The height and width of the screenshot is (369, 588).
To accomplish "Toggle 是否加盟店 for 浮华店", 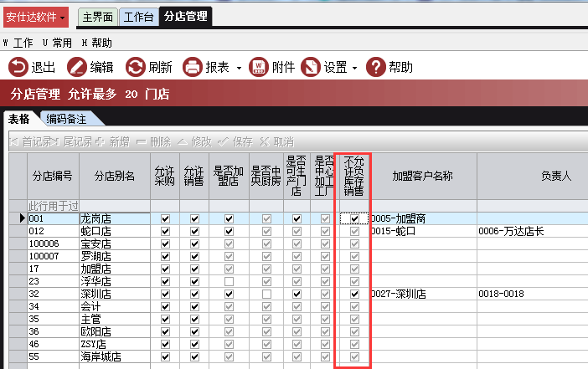I will pos(229,281).
